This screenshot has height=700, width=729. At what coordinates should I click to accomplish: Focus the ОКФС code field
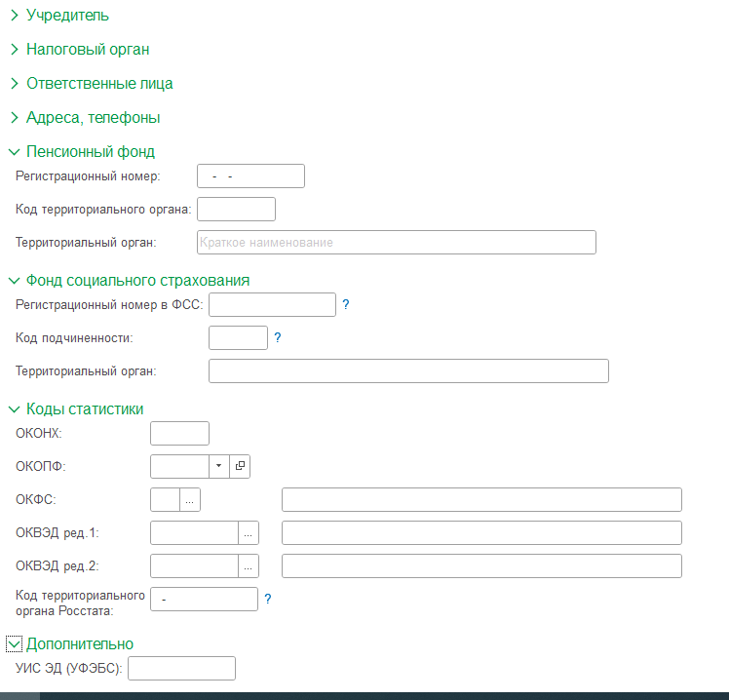(166, 499)
